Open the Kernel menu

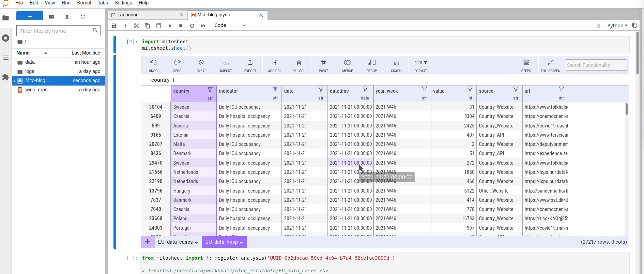[x=84, y=3]
